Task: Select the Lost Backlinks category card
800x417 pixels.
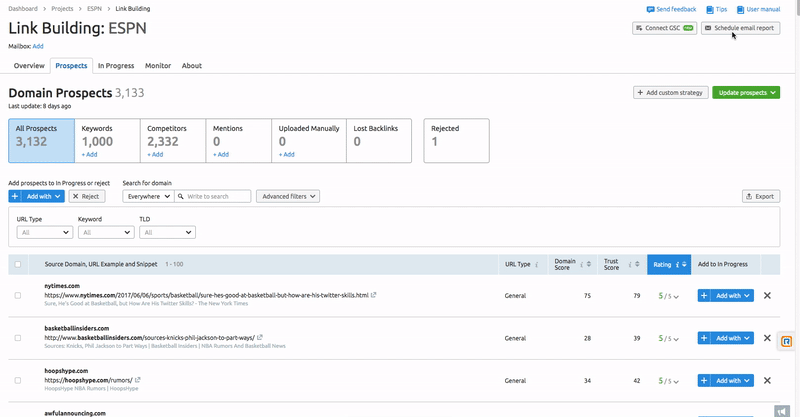Action: pyautogui.click(x=379, y=141)
